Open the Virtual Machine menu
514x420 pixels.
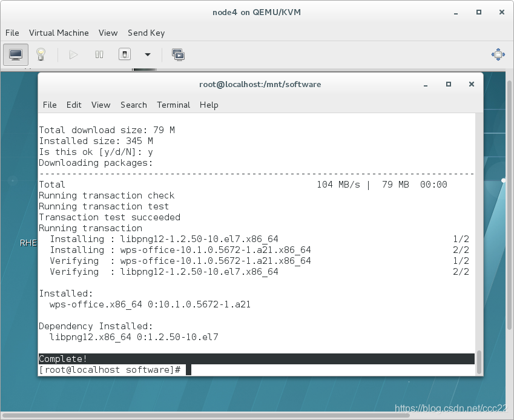click(x=59, y=33)
